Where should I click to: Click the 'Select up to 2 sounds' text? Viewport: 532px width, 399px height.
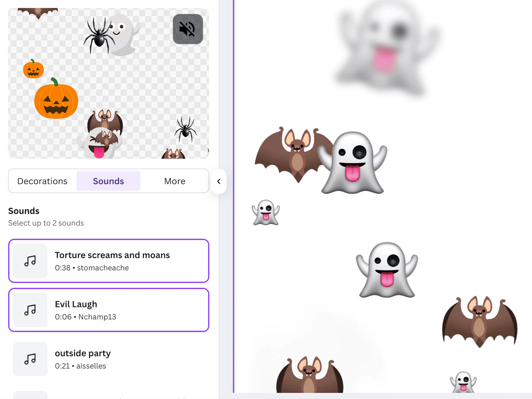coord(46,223)
